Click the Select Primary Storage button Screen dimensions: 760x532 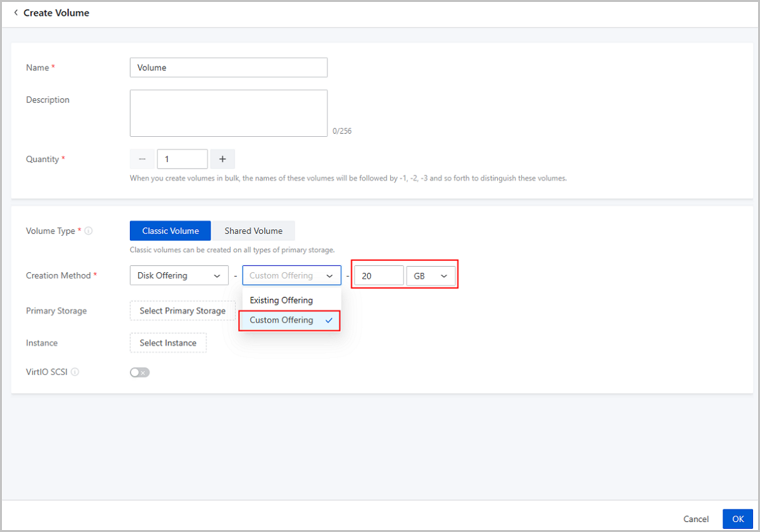[x=182, y=311]
